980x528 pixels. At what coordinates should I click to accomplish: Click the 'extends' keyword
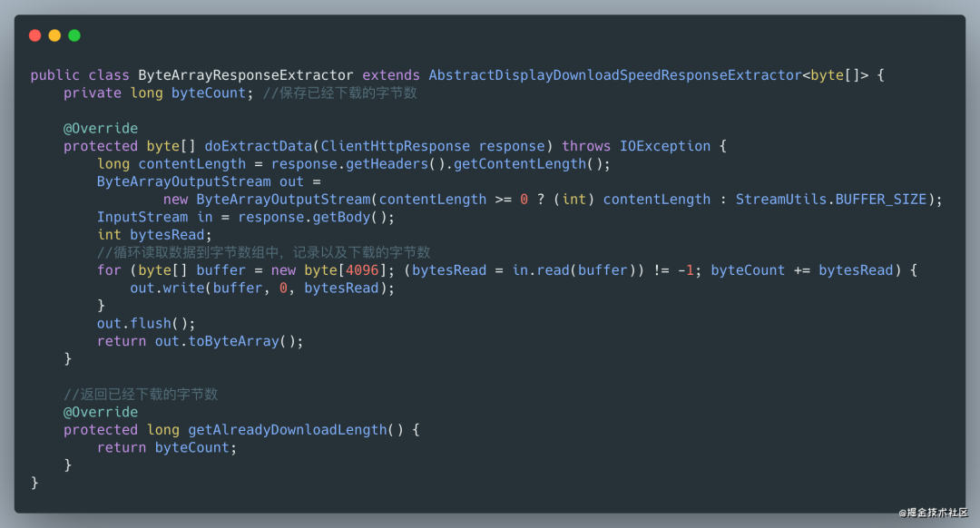[x=391, y=75]
